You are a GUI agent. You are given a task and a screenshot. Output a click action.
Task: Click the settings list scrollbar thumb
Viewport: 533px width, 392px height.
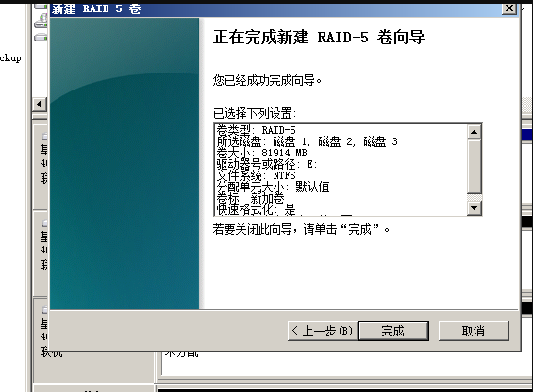(475, 167)
